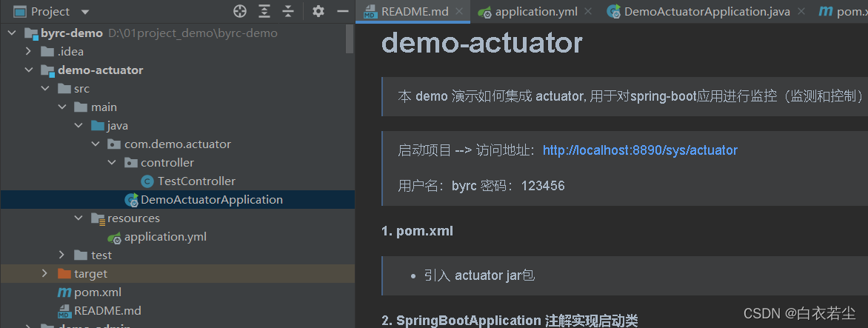The width and height of the screenshot is (868, 328).
Task: Close the README.md tab
Action: coord(459,11)
